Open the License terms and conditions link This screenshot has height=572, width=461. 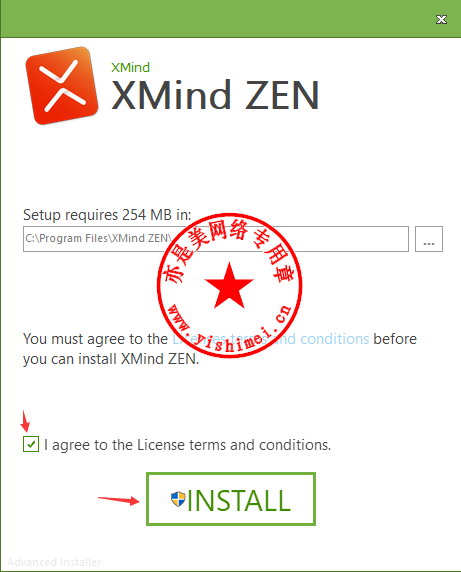click(x=271, y=339)
